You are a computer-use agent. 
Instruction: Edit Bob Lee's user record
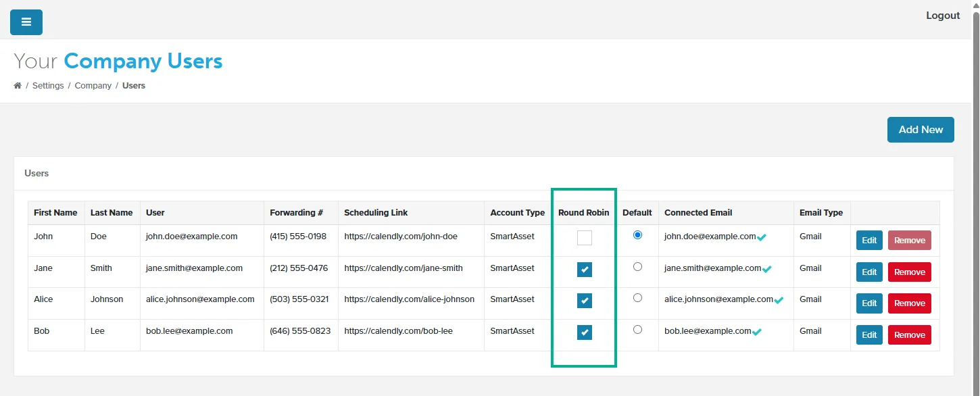[869, 335]
